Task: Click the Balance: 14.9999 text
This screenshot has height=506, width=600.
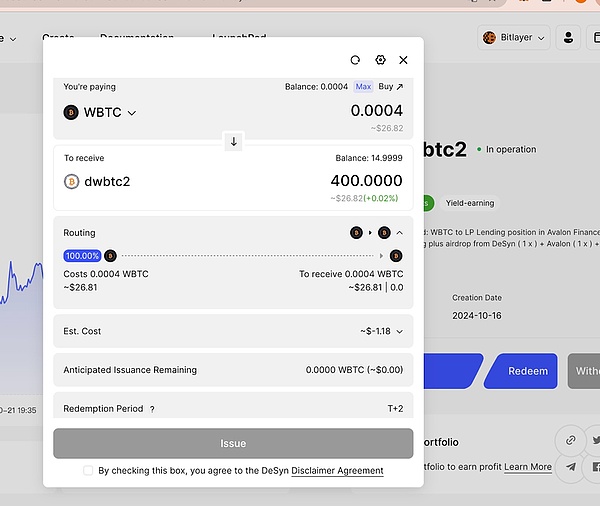Action: click(x=368, y=158)
